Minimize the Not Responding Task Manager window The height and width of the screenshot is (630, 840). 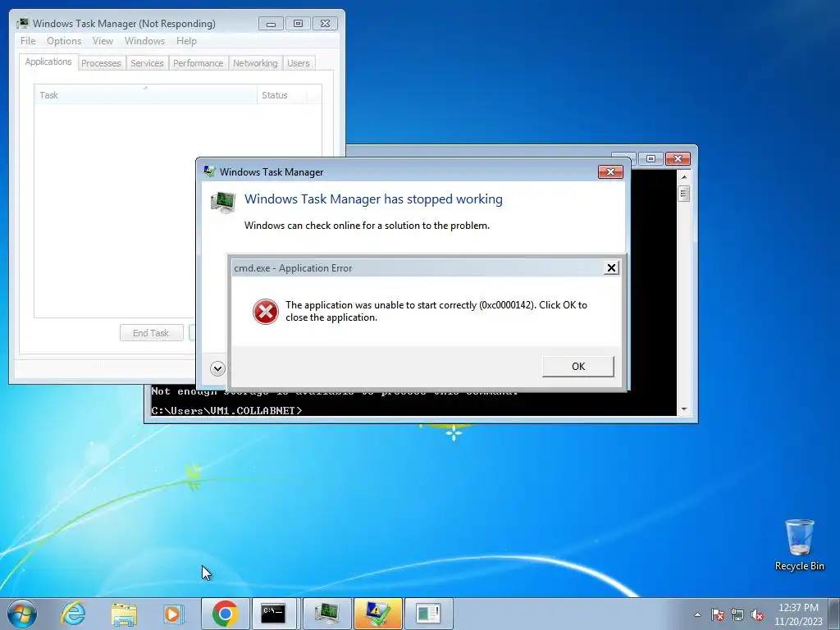271,24
